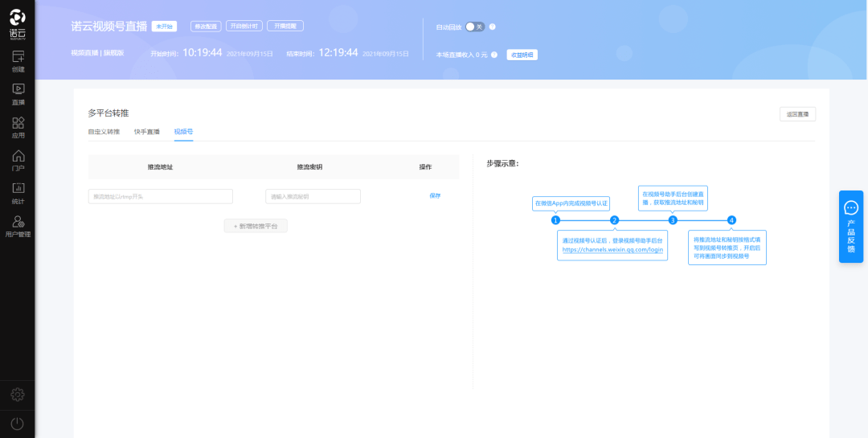
Task: Click the 诺云 logo in sidebar
Action: tap(17, 23)
